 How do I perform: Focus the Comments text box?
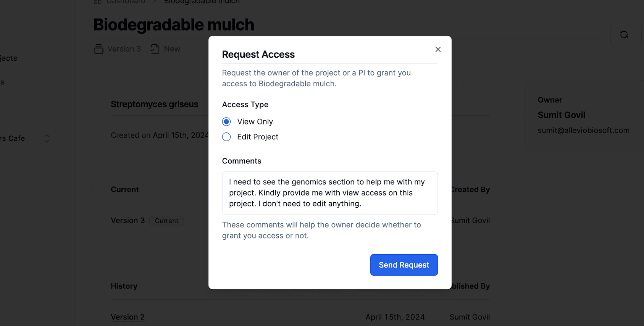330,193
